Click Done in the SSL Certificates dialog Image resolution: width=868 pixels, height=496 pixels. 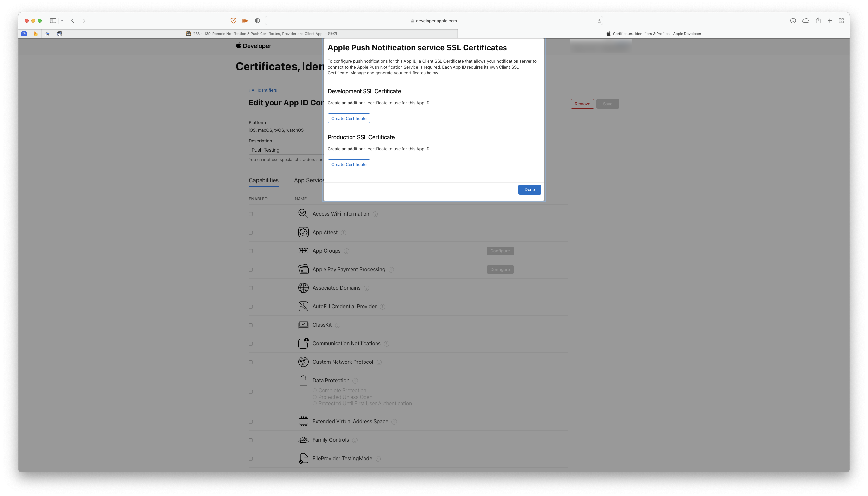coord(530,190)
